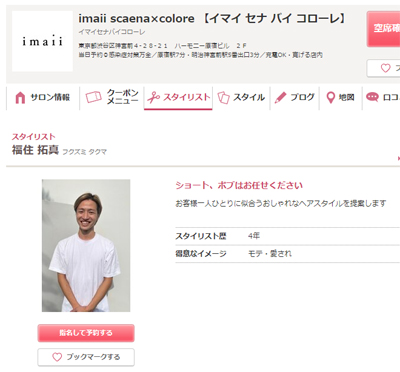Click the house icon for salon info
Image resolution: width=400 pixels, height=372 pixels.
[x=20, y=98]
